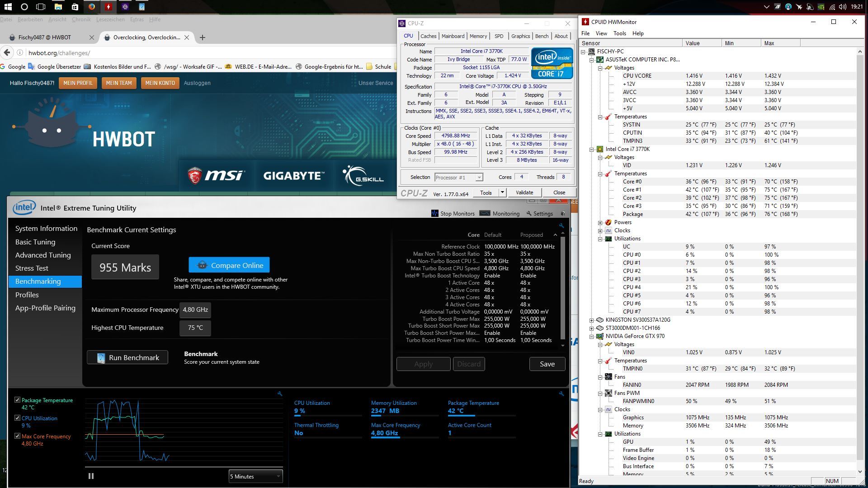Open the Schule bookmarks folder
This screenshot has width=868, height=488.
tap(379, 66)
